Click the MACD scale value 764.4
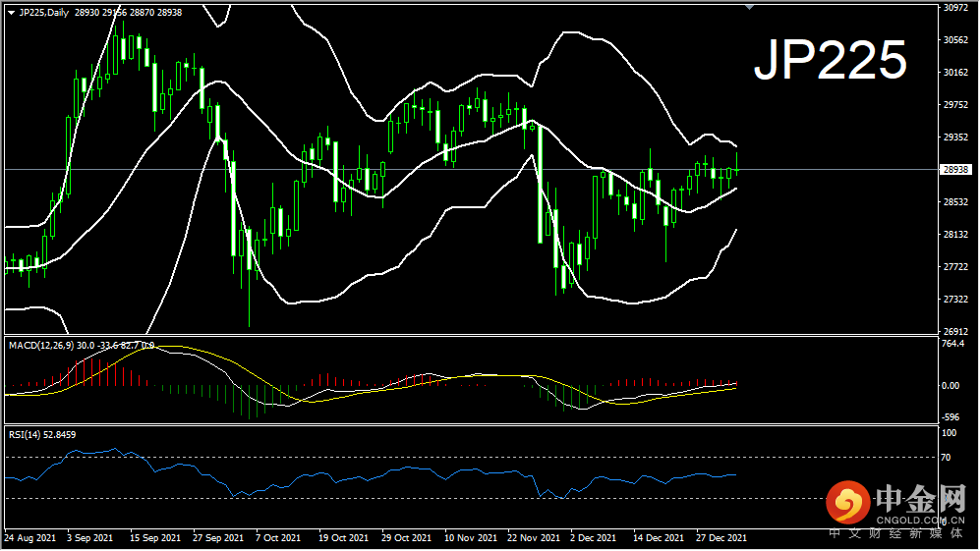The image size is (980, 551). pyautogui.click(x=953, y=344)
